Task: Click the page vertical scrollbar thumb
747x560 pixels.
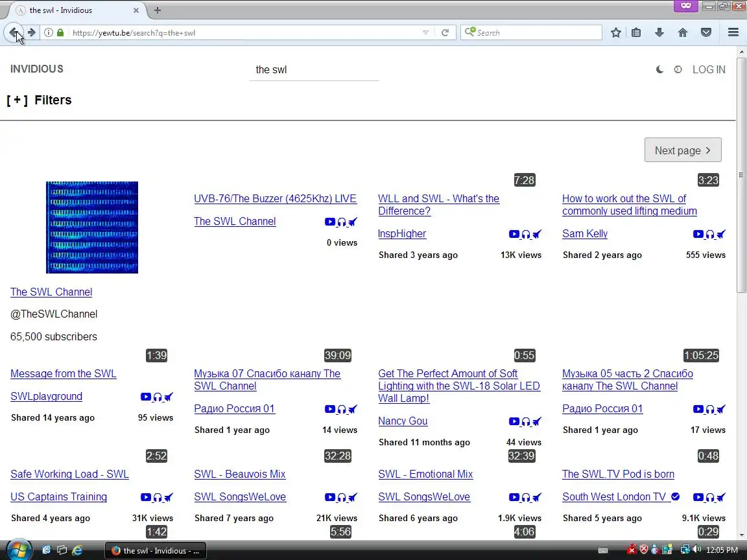Action: point(741,175)
